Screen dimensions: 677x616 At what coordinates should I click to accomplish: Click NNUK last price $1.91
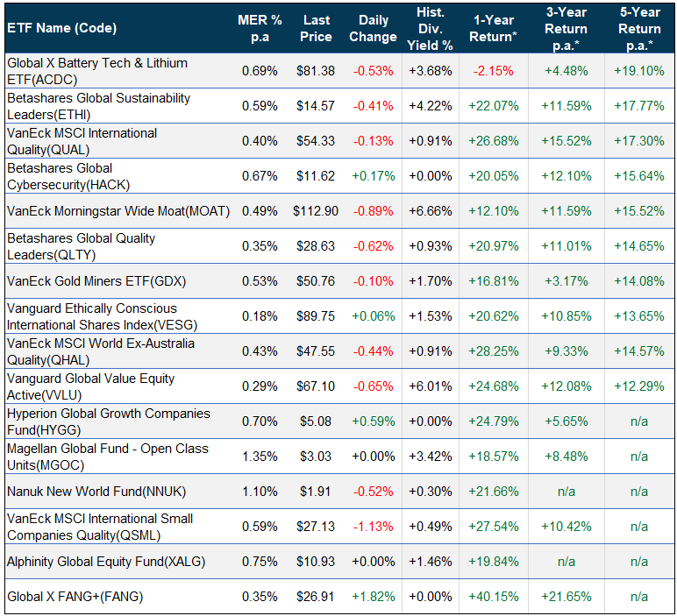pyautogui.click(x=316, y=492)
